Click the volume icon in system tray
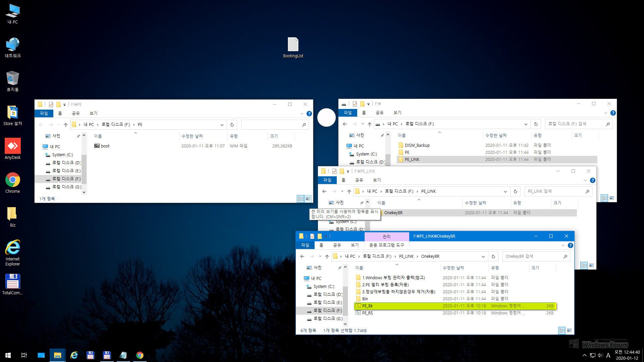 pos(600,355)
